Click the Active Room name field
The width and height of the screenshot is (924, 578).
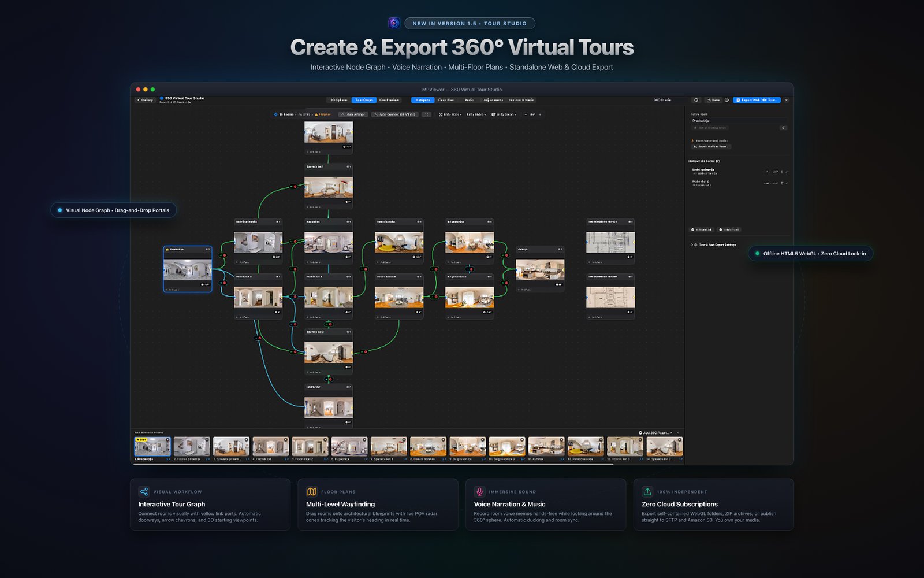[738, 120]
